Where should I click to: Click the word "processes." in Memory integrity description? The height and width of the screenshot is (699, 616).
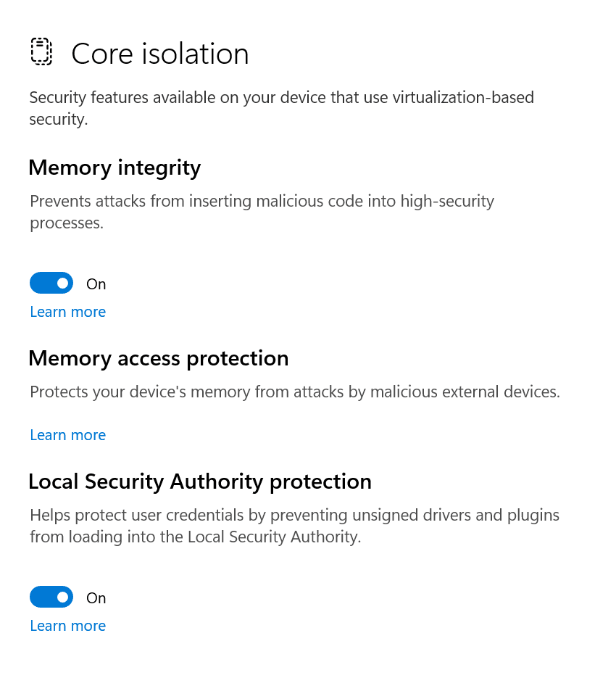[x=67, y=223]
